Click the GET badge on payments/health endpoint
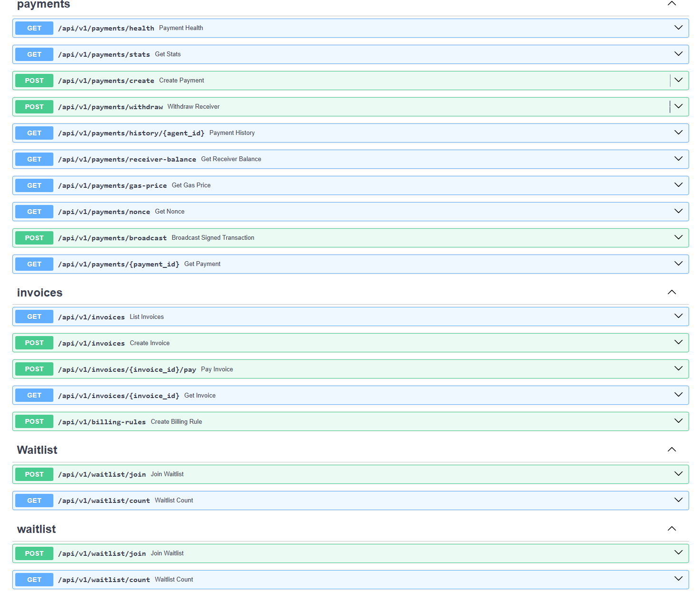 (33, 28)
